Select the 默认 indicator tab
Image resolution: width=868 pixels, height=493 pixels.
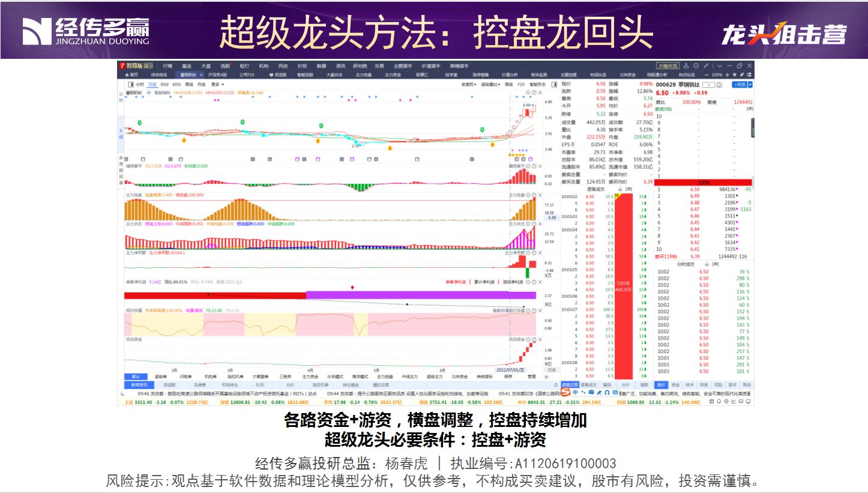point(136,377)
